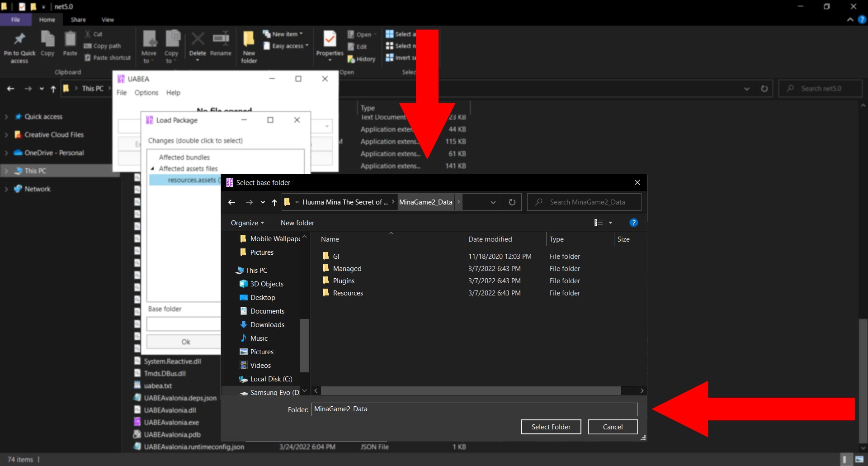Open File menu in UABEA window
Image resolution: width=868 pixels, height=466 pixels.
122,92
